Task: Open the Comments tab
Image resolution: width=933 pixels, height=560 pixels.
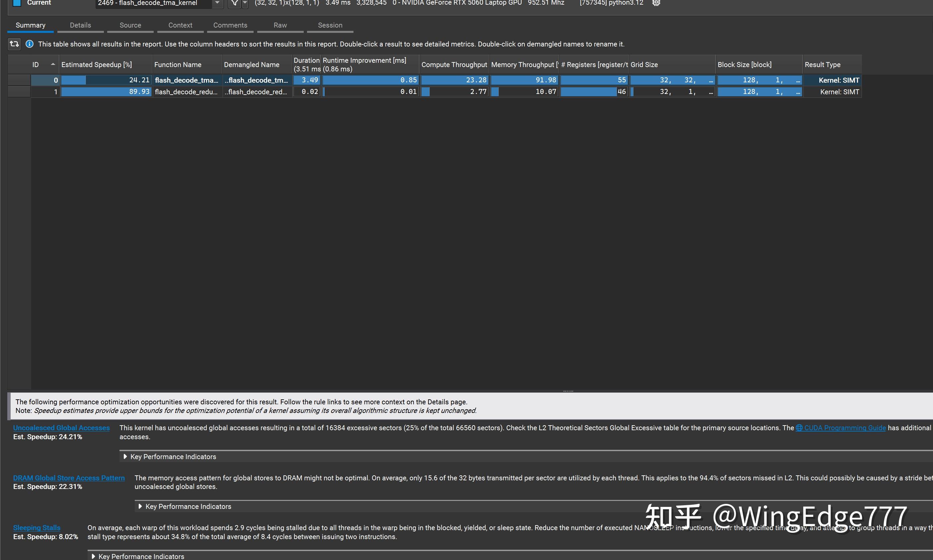Action: pyautogui.click(x=230, y=25)
